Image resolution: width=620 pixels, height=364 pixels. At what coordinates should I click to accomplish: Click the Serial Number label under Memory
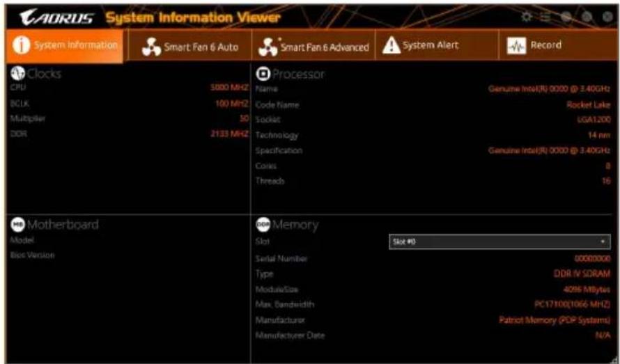[x=281, y=258]
